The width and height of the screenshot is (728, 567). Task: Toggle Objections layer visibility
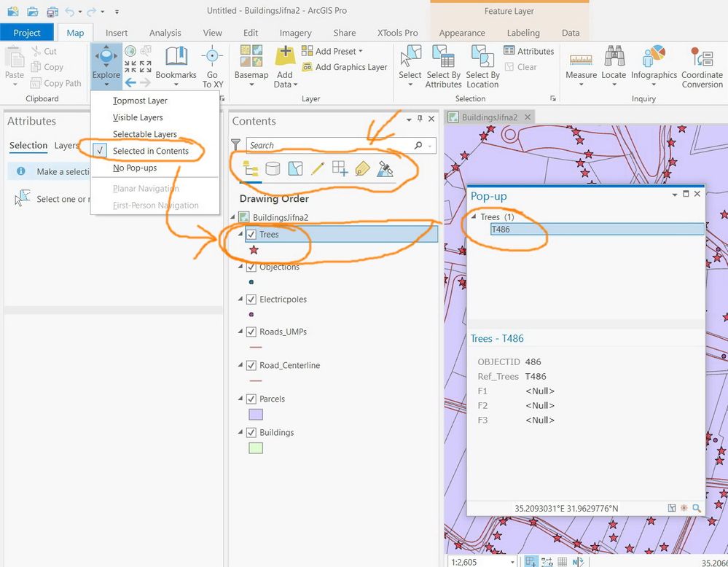pos(251,267)
